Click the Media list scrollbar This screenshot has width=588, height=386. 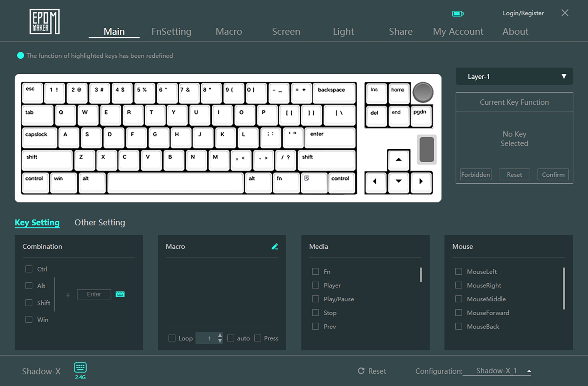click(421, 275)
